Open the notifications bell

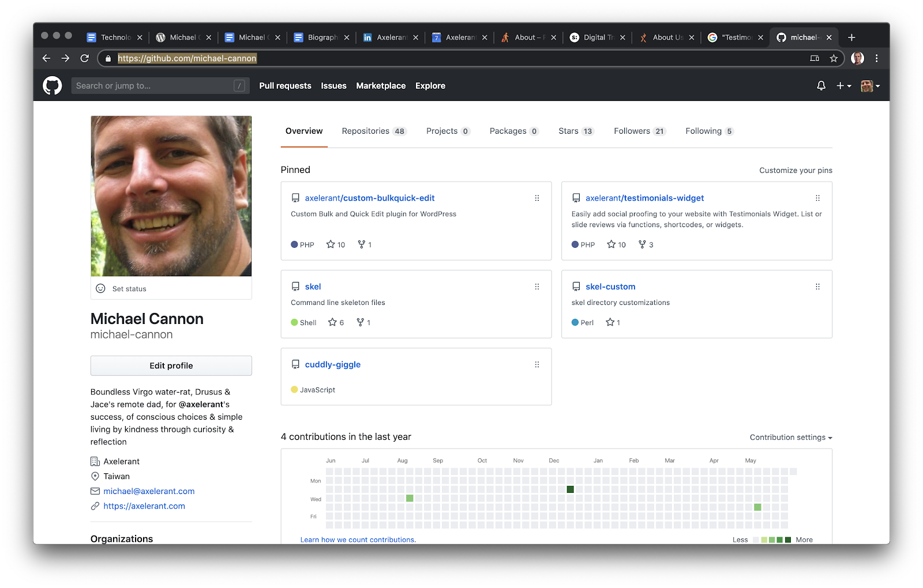click(x=821, y=86)
